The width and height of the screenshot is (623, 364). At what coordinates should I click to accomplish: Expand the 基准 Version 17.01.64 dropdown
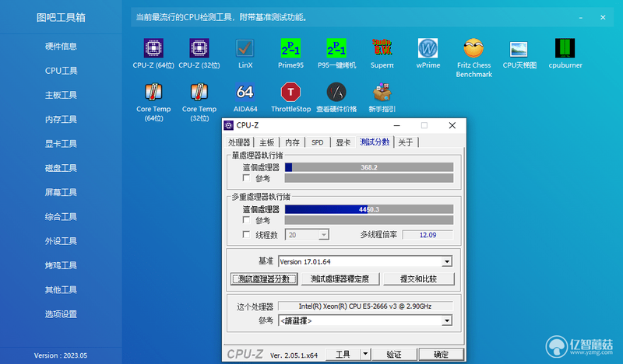(447, 261)
